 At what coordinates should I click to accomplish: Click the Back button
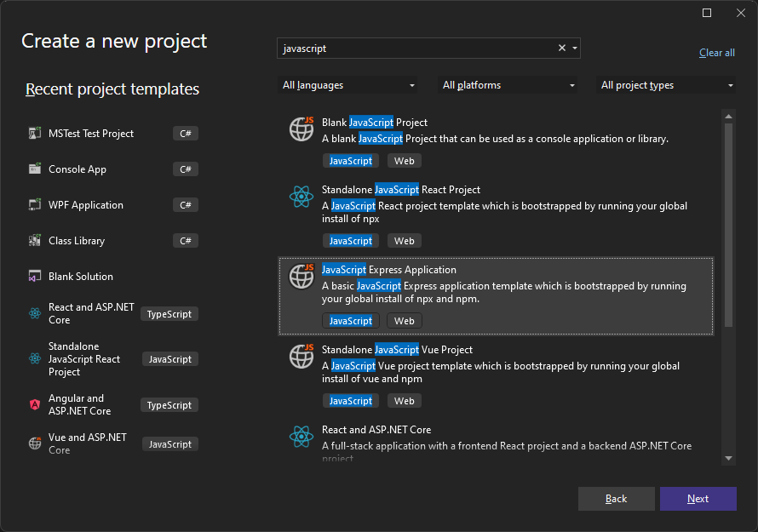[x=616, y=498]
